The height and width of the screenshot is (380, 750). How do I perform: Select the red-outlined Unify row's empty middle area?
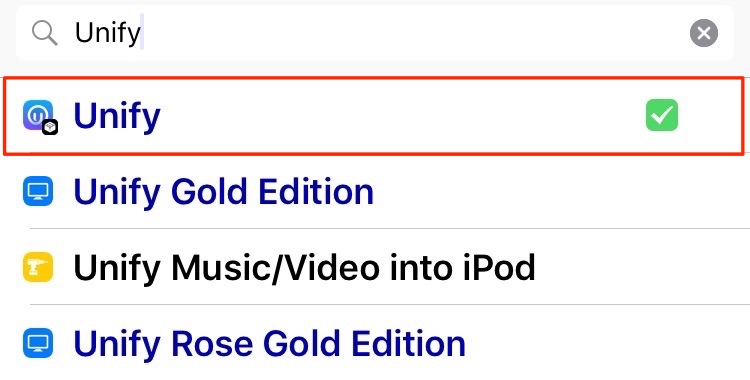(402, 116)
